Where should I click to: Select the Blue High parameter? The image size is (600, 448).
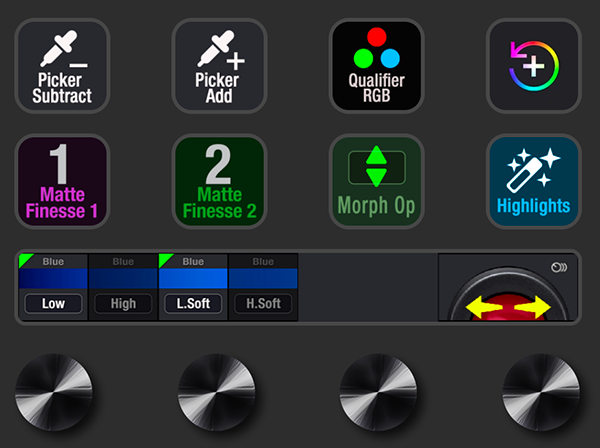point(123,303)
